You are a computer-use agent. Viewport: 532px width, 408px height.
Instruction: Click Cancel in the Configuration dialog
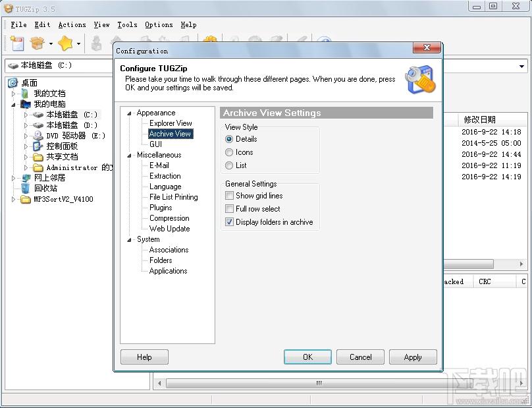point(360,357)
